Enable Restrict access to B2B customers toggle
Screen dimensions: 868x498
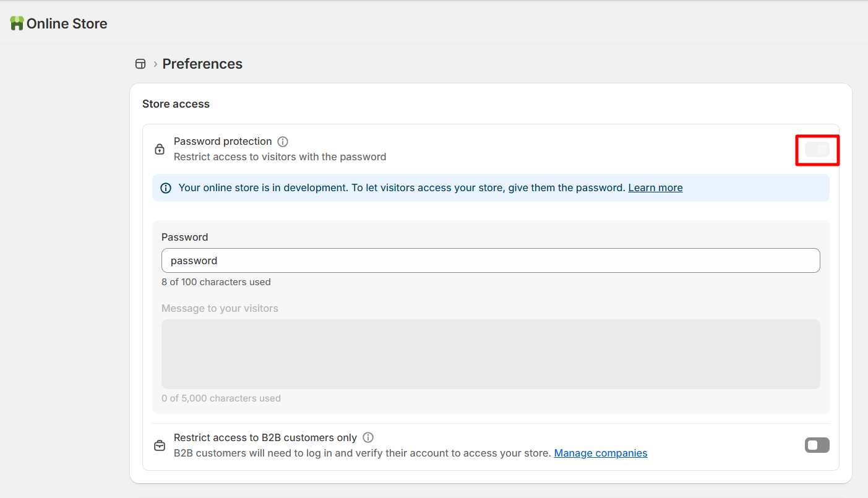point(817,445)
